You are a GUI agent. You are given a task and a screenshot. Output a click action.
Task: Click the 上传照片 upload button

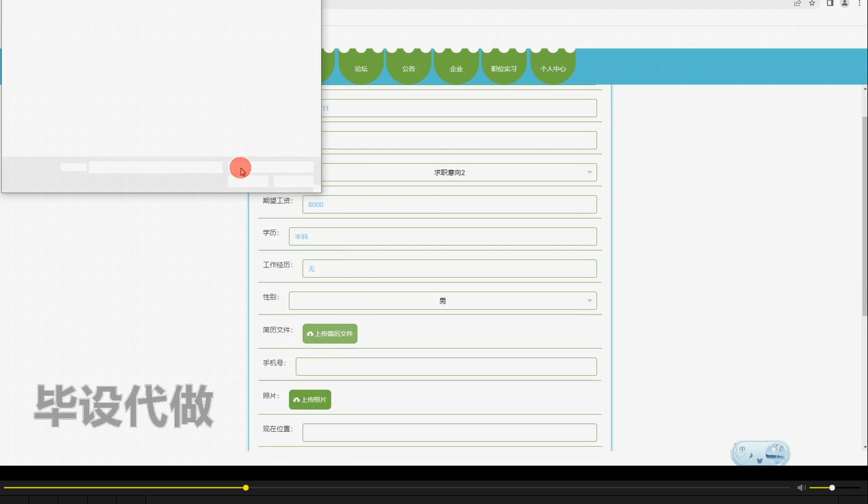(x=310, y=399)
